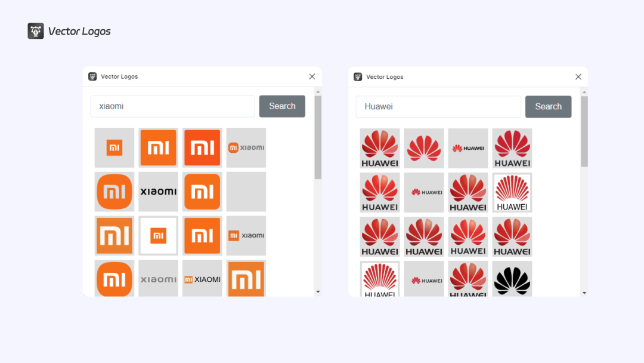
Task: Click the scrollbar thumb in xiaomi window
Action: [x=318, y=137]
